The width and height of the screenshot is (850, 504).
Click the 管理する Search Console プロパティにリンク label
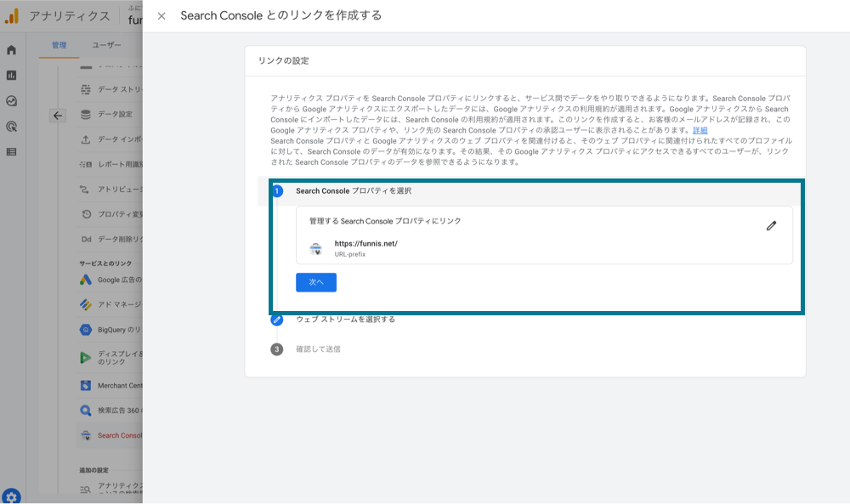(x=385, y=221)
